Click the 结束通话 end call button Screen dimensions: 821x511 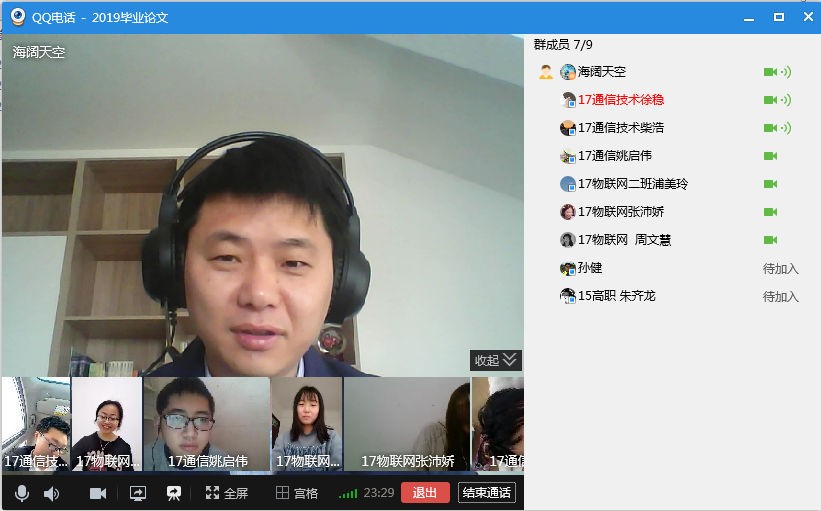486,493
